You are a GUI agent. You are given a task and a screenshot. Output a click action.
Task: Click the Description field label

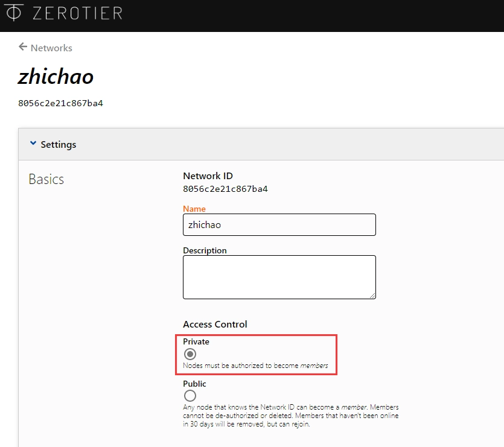205,250
